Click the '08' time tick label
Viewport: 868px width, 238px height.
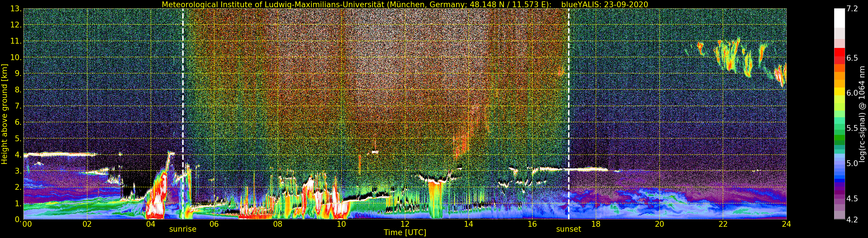[278, 224]
